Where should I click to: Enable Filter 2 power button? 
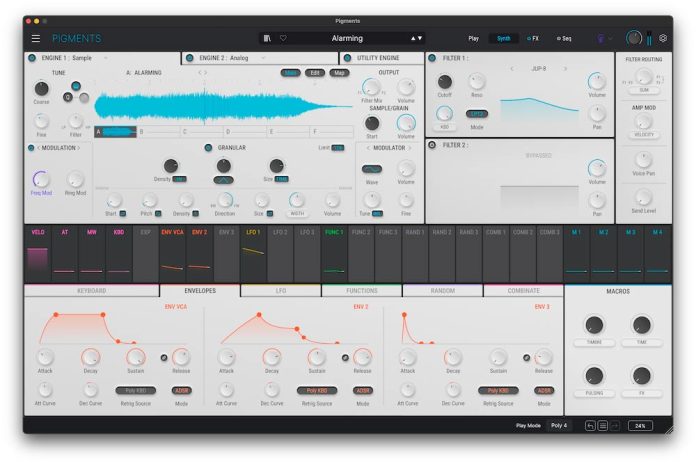point(433,145)
